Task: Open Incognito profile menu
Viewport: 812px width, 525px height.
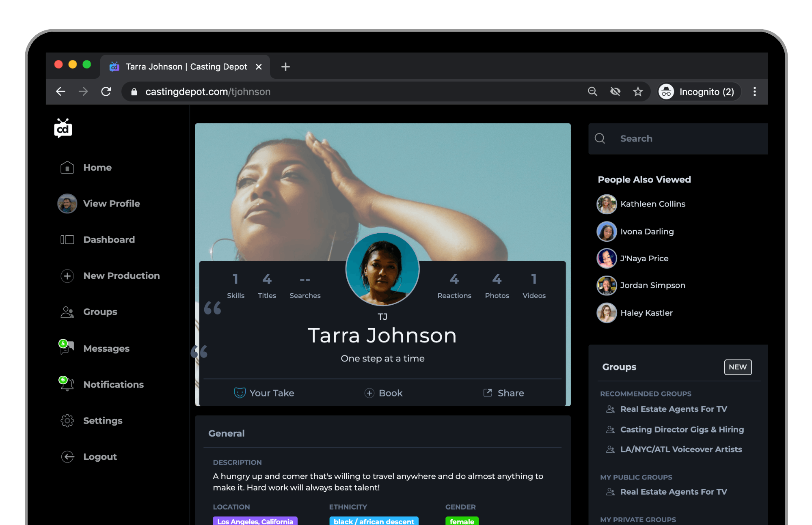Action: click(698, 92)
